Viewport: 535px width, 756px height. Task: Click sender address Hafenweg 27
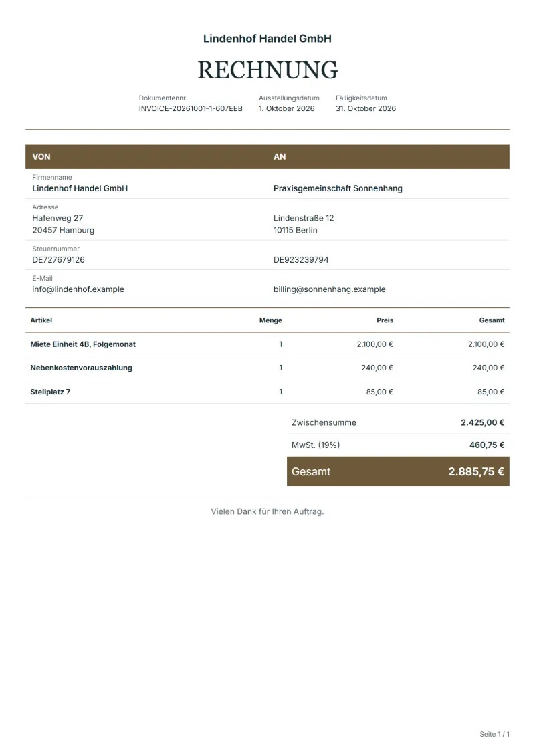click(58, 218)
